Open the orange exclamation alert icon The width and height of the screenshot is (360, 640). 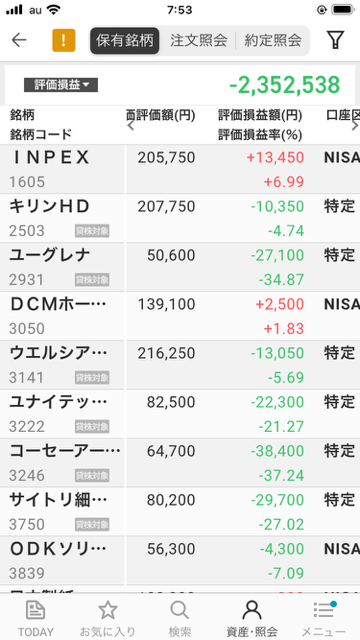pos(64,40)
